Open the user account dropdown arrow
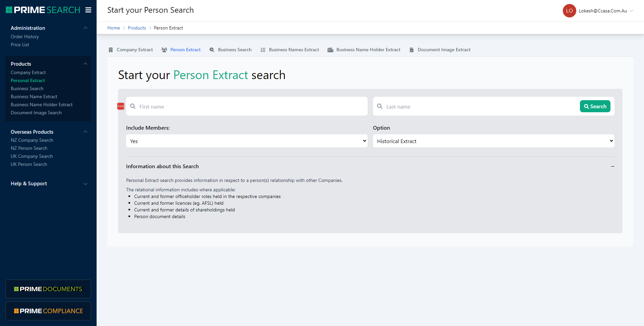The image size is (644, 326). pos(632,11)
